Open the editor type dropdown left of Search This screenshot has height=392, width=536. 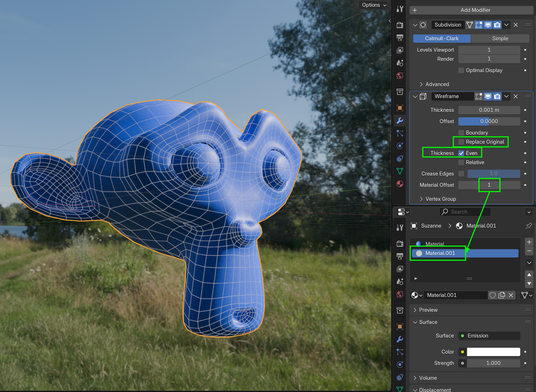[403, 212]
